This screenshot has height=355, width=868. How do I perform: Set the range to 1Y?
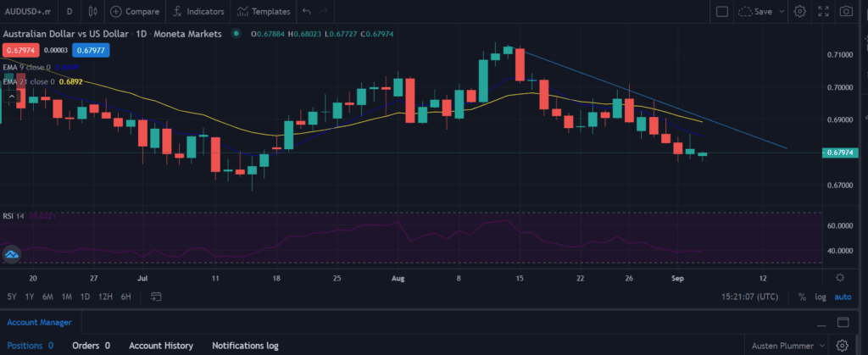coord(30,297)
